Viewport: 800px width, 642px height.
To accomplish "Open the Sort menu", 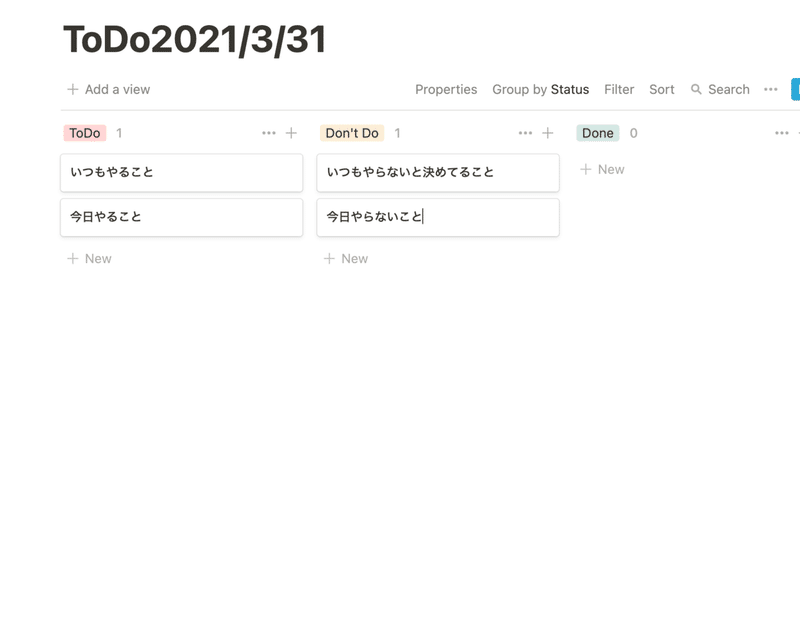I will (x=662, y=89).
